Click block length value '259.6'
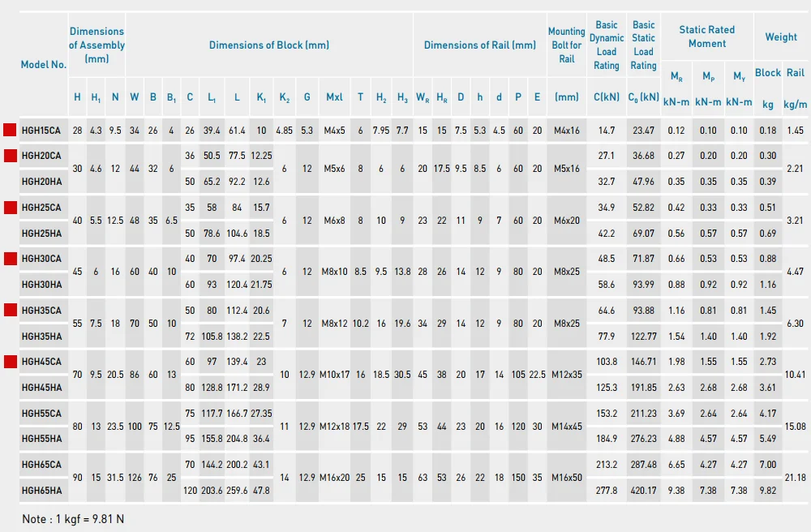 [237, 490]
